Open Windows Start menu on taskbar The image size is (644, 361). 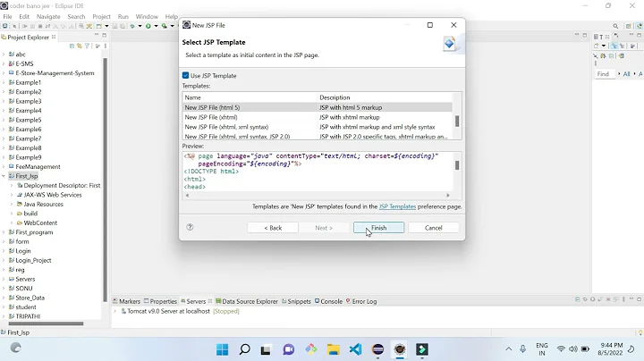point(222,349)
